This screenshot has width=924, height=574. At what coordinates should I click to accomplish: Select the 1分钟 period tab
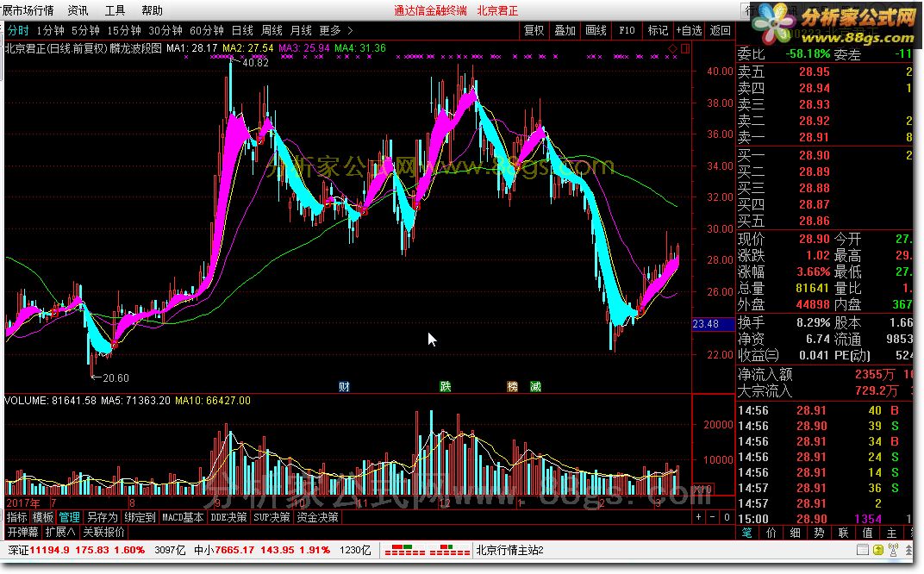(x=50, y=31)
